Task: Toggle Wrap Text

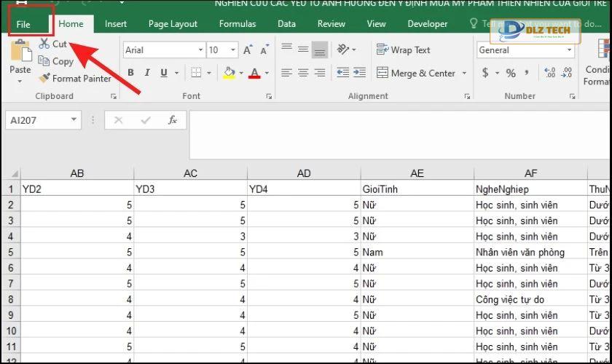Action: [403, 50]
